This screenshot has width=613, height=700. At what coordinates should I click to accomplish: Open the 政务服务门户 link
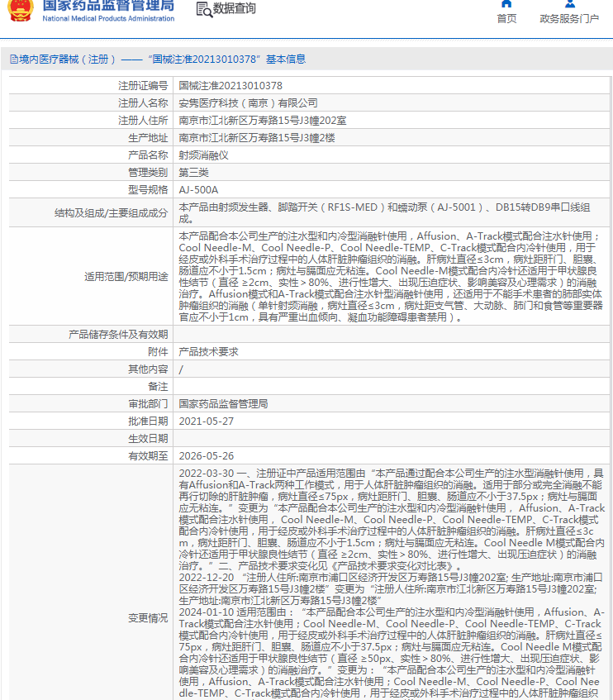click(569, 19)
